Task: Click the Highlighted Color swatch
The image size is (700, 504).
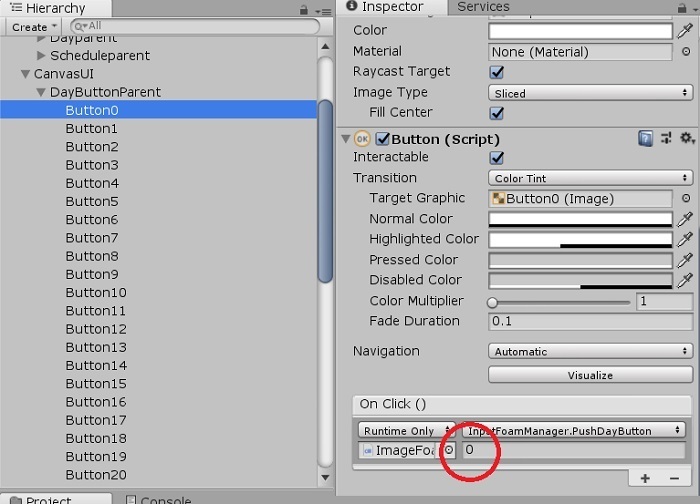Action: point(580,239)
